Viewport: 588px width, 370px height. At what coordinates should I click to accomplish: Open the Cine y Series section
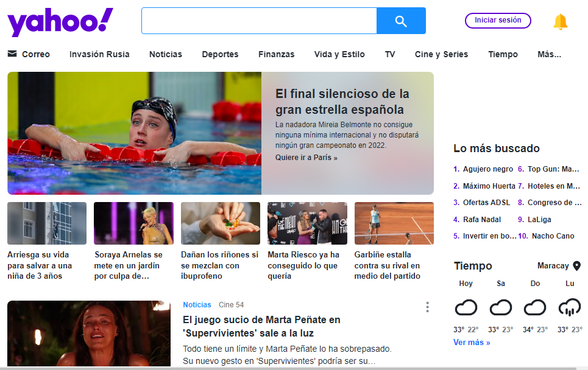441,54
